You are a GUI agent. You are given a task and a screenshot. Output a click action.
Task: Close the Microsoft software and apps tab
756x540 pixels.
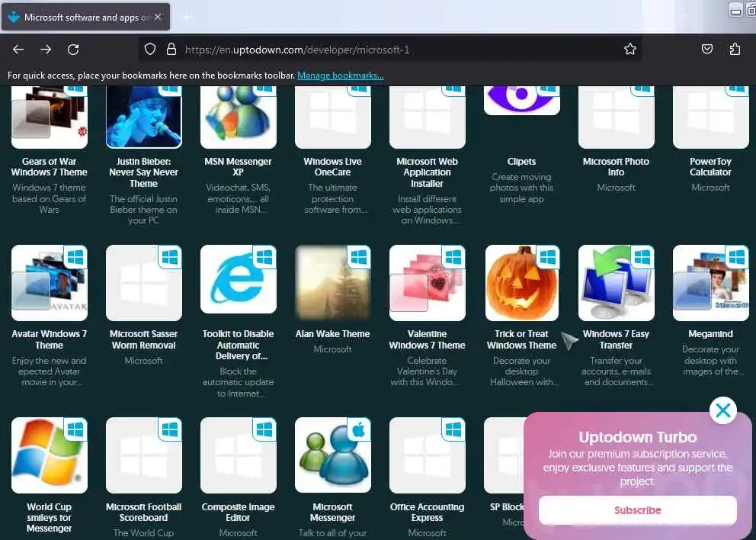tap(158, 18)
